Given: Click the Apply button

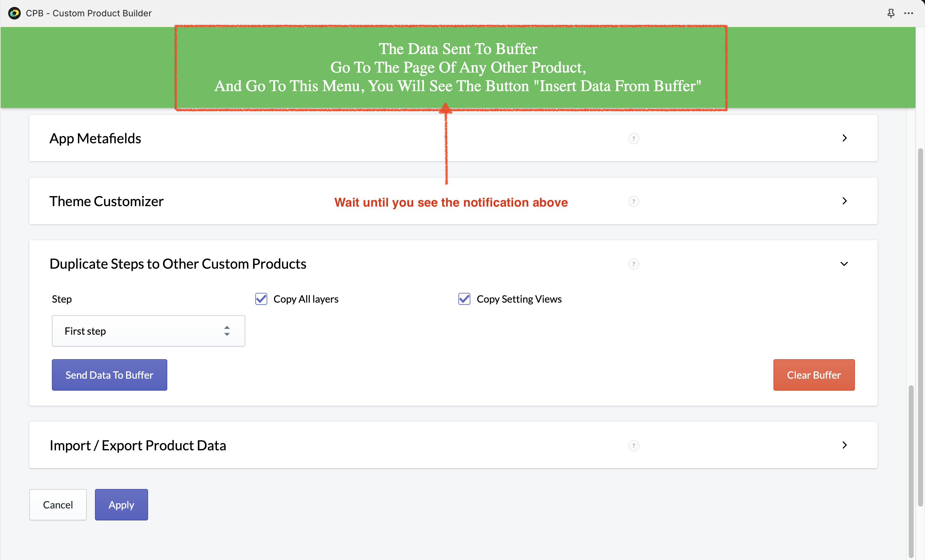Looking at the screenshot, I should [x=121, y=505].
